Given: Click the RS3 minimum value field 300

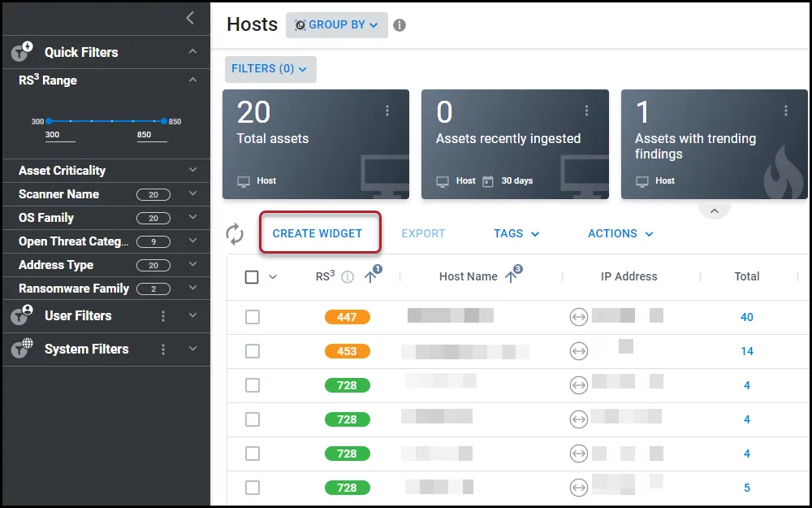Looking at the screenshot, I should tap(60, 135).
